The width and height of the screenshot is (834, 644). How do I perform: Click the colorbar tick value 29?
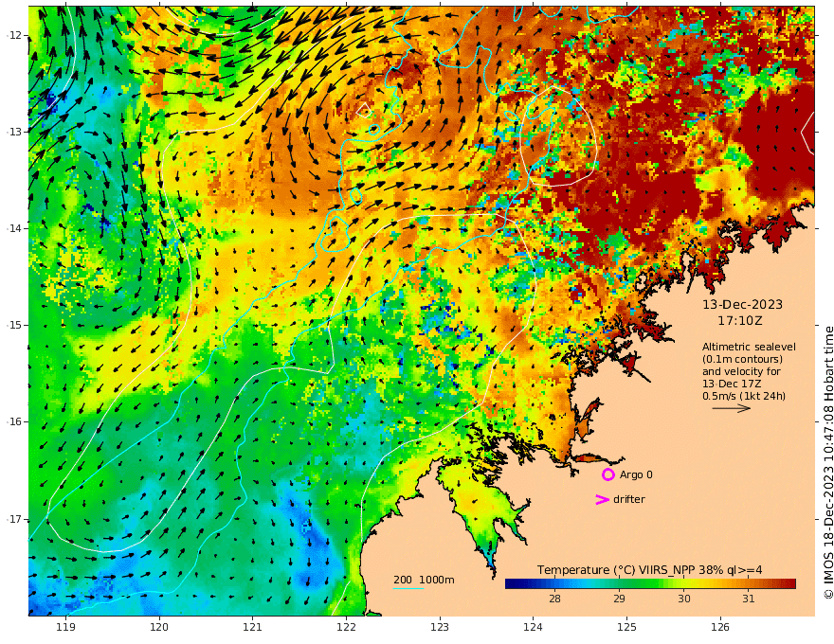pyautogui.click(x=619, y=599)
